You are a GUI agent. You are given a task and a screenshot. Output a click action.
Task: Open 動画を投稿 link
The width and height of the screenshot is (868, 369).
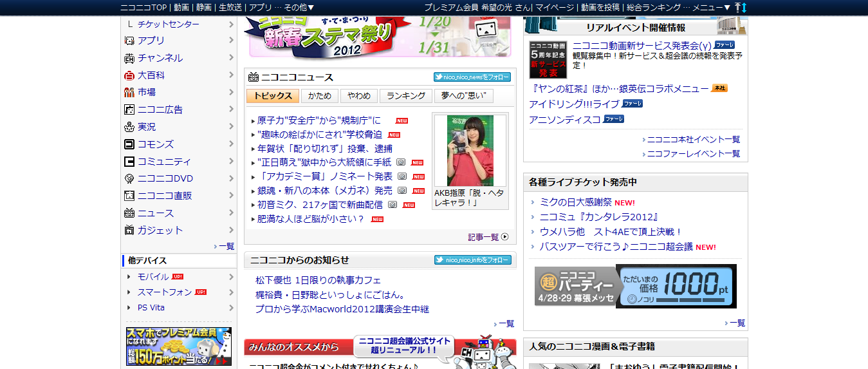tap(600, 7)
